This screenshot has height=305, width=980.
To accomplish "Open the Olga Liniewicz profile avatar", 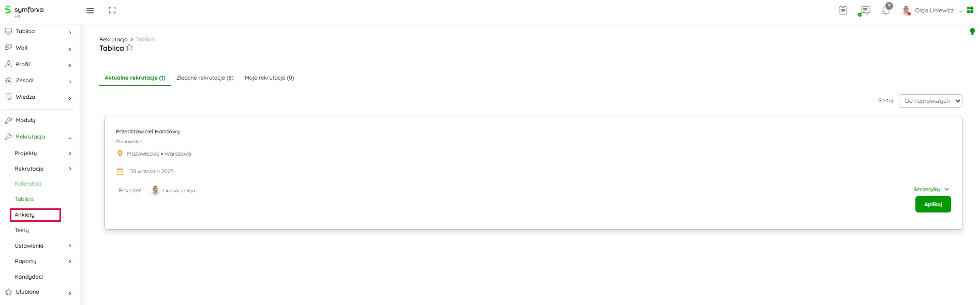I will (x=907, y=10).
